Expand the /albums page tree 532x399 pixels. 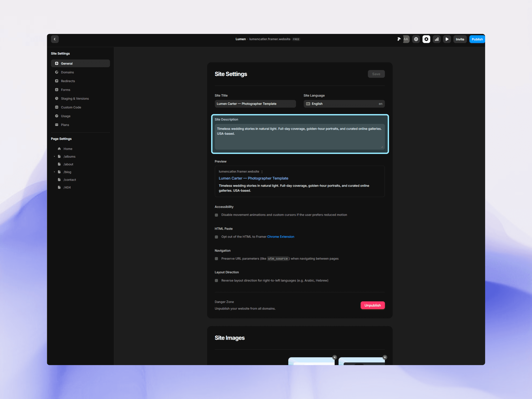tap(54, 157)
